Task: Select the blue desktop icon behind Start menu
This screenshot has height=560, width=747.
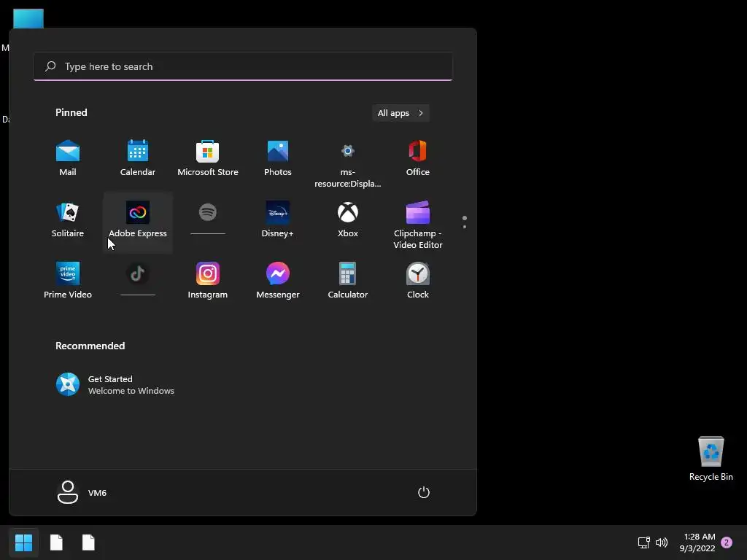Action: (x=28, y=18)
